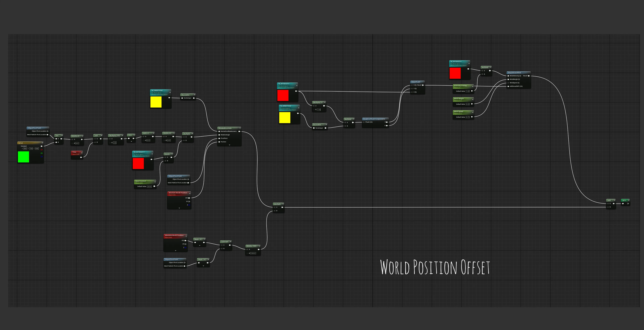644x330 pixels.
Task: Click the G output pin on BreakOutFloat2Components
Action: coord(387,126)
